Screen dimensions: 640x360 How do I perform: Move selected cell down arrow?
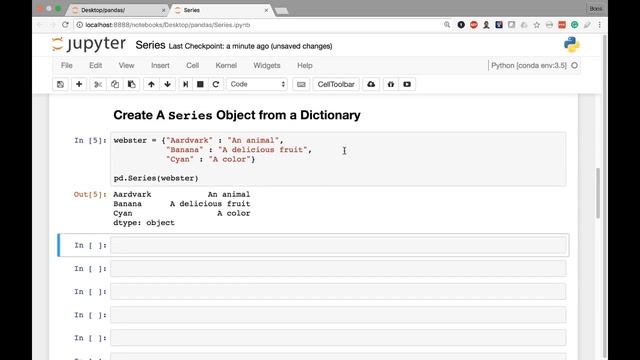167,84
